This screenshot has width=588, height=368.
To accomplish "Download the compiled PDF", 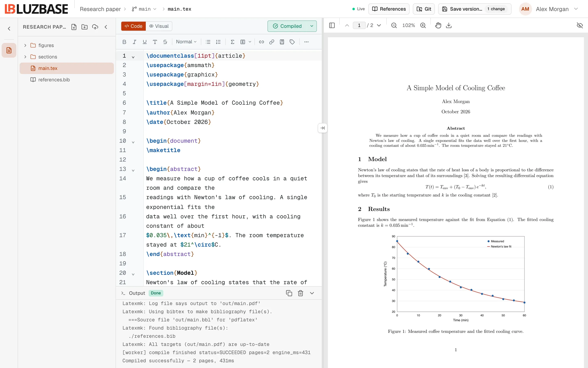I will pyautogui.click(x=449, y=25).
